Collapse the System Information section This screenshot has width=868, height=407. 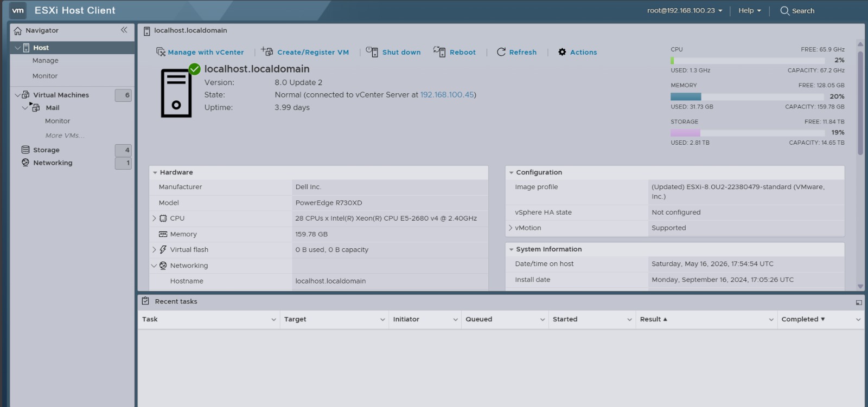pos(511,250)
